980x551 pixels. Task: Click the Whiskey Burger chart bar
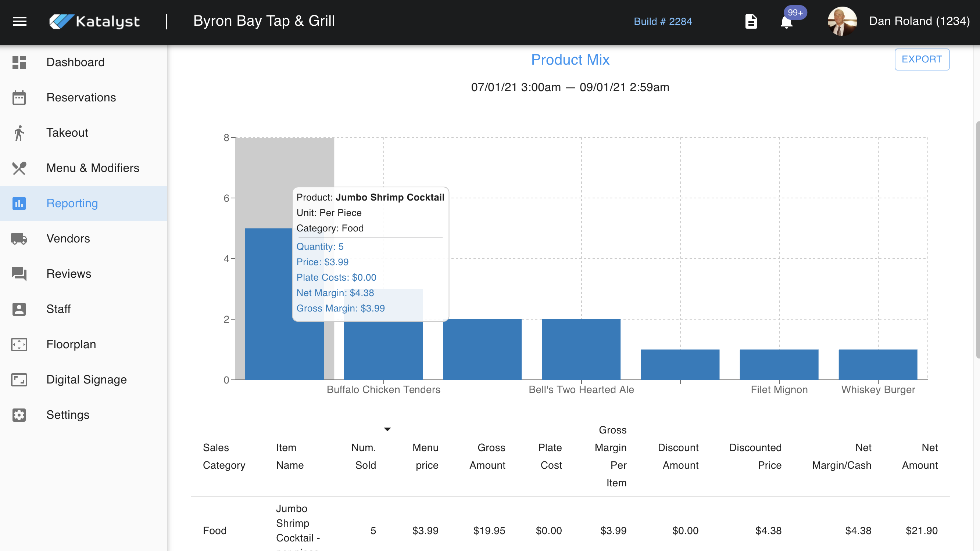(878, 364)
